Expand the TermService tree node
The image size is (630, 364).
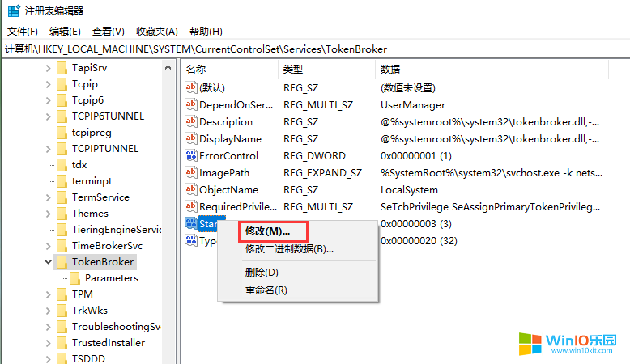49,197
